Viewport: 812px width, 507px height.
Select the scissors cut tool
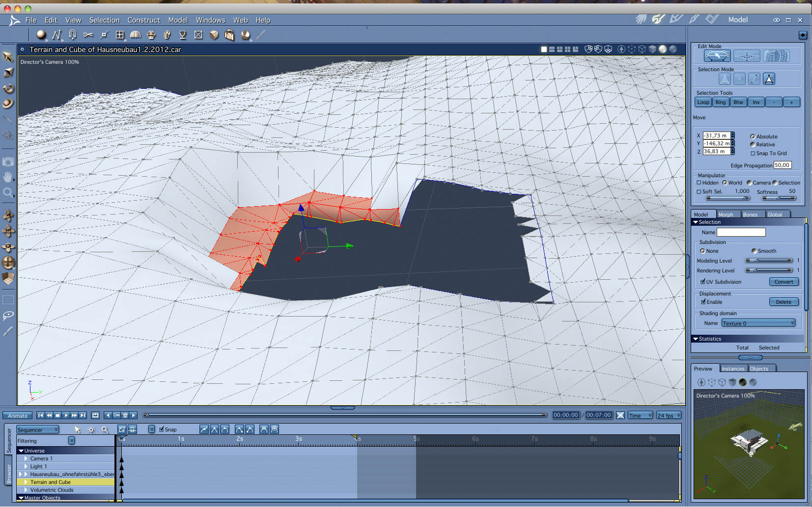pos(88,35)
